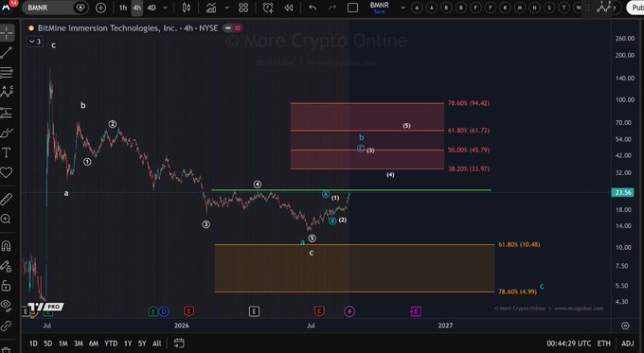The height and width of the screenshot is (353, 644).
Task: Open the heart icons and stickers tool
Action: 7,172
